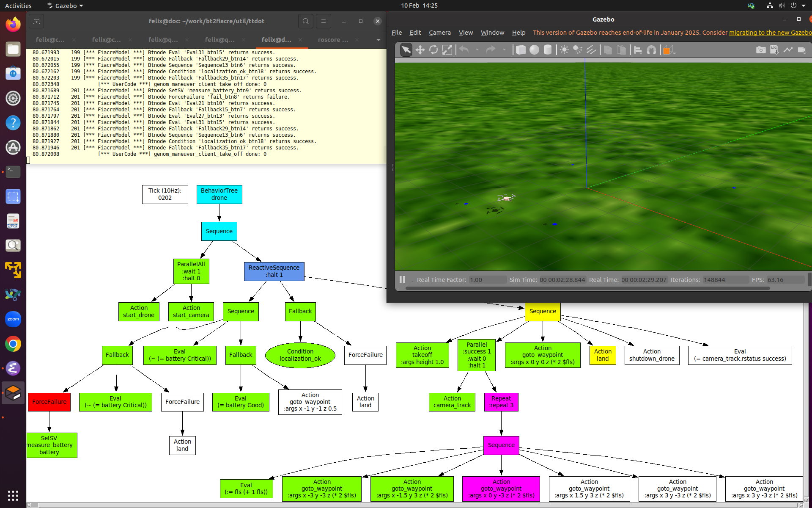Take a Gazebo screenshot
Viewport: 812px width, 508px height.
coord(760,50)
